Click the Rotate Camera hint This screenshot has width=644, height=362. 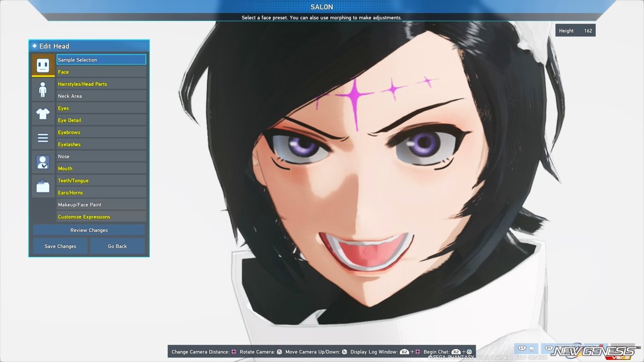coord(261,352)
